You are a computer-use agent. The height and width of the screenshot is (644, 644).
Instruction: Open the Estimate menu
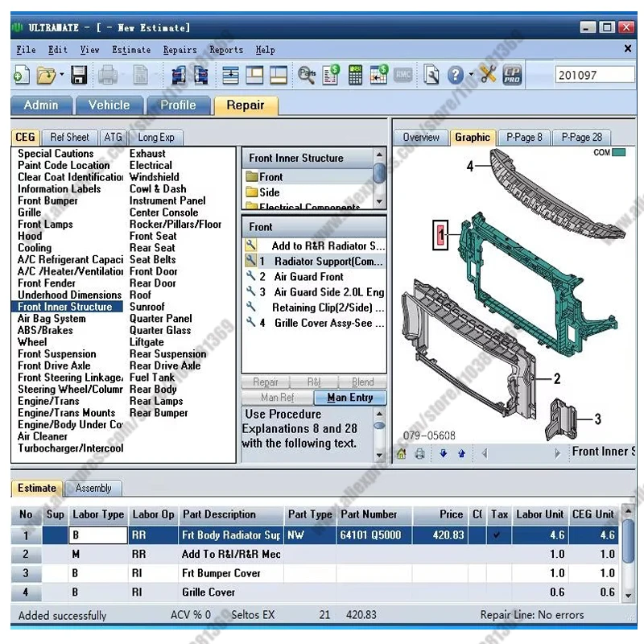point(131,50)
